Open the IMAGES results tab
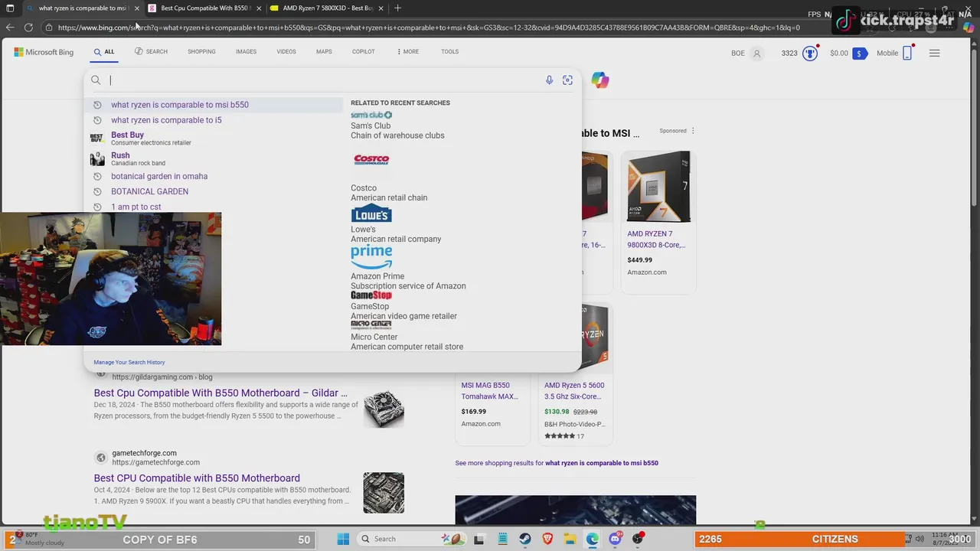The width and height of the screenshot is (980, 551). (246, 52)
